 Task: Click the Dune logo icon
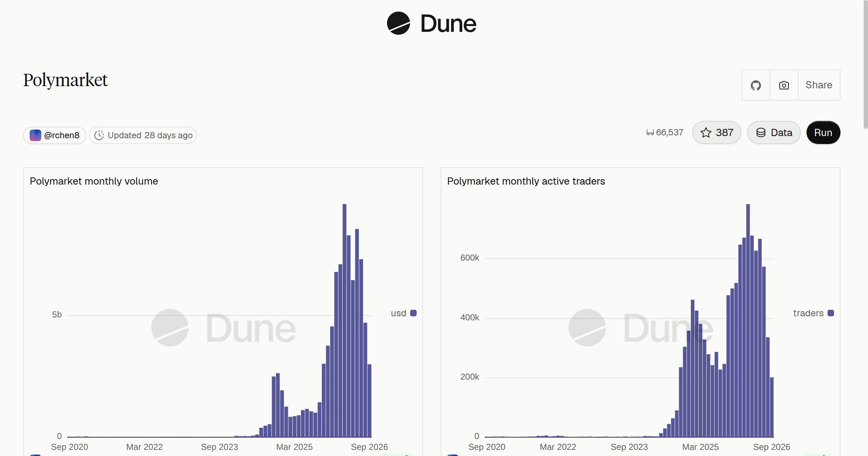398,23
